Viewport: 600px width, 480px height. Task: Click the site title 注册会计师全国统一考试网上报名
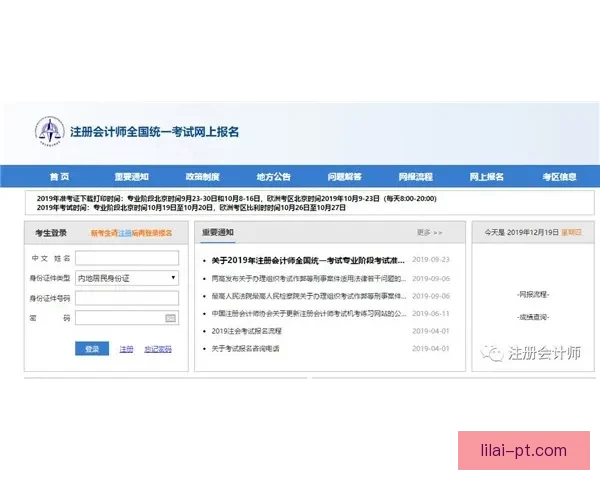coord(154,132)
